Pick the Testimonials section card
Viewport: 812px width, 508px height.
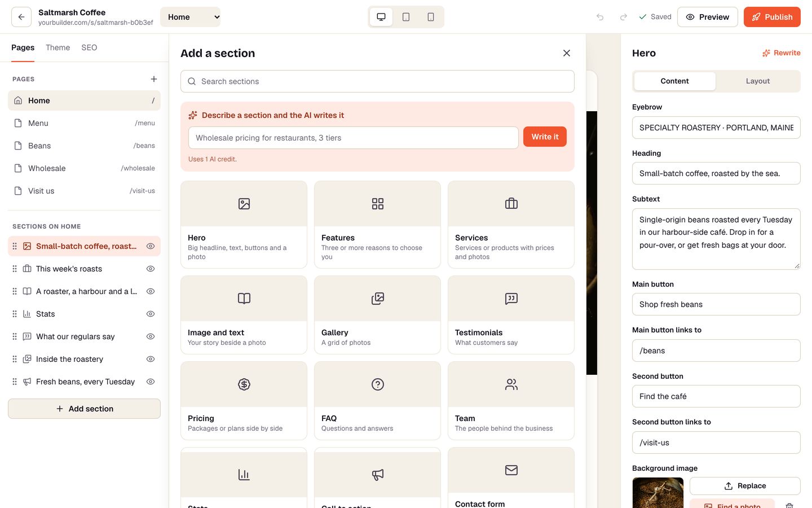(511, 315)
